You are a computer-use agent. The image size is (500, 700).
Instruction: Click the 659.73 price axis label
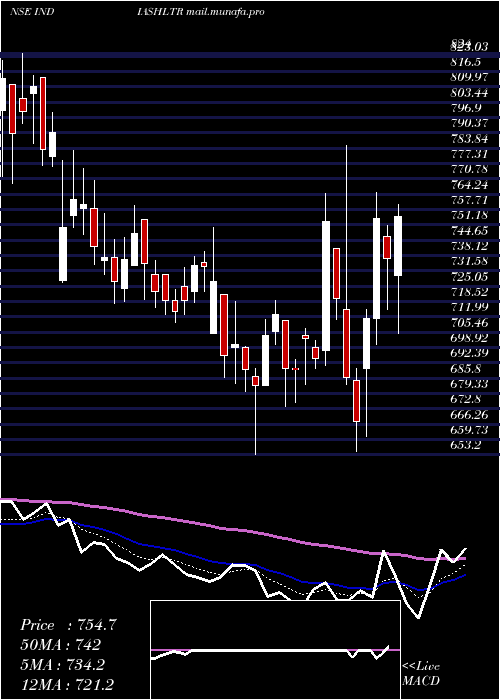(x=469, y=430)
